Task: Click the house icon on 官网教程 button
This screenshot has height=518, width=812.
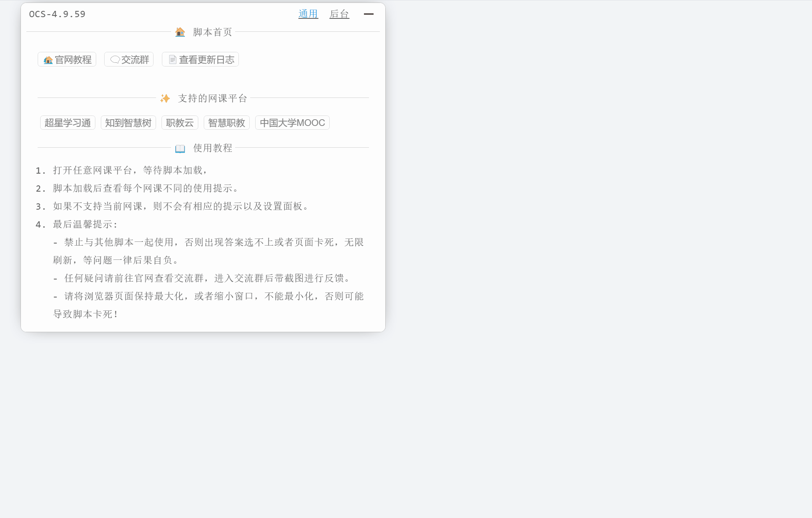Action: (x=48, y=59)
